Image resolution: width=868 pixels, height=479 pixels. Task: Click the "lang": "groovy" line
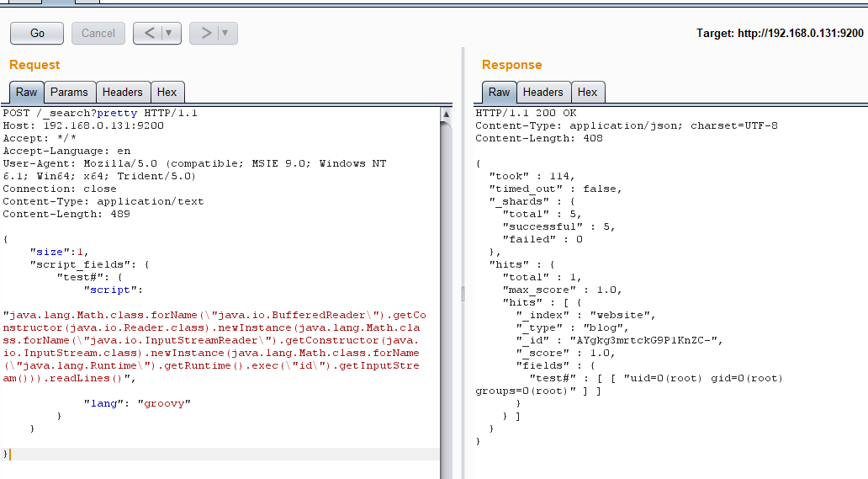click(137, 404)
